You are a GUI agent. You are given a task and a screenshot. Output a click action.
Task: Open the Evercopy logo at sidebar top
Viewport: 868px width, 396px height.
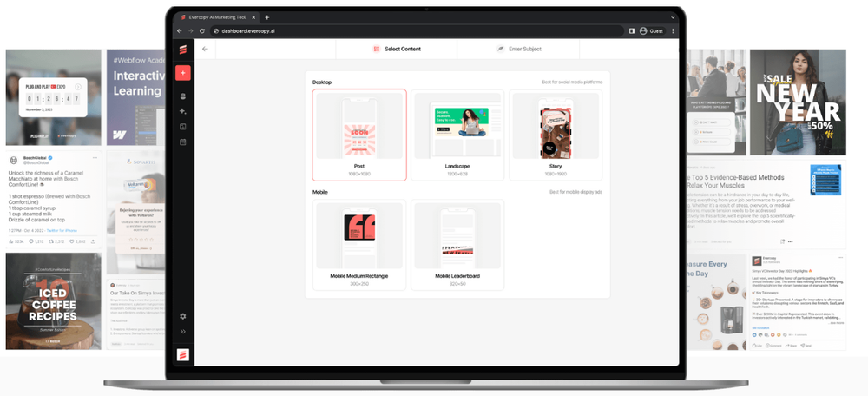click(182, 49)
